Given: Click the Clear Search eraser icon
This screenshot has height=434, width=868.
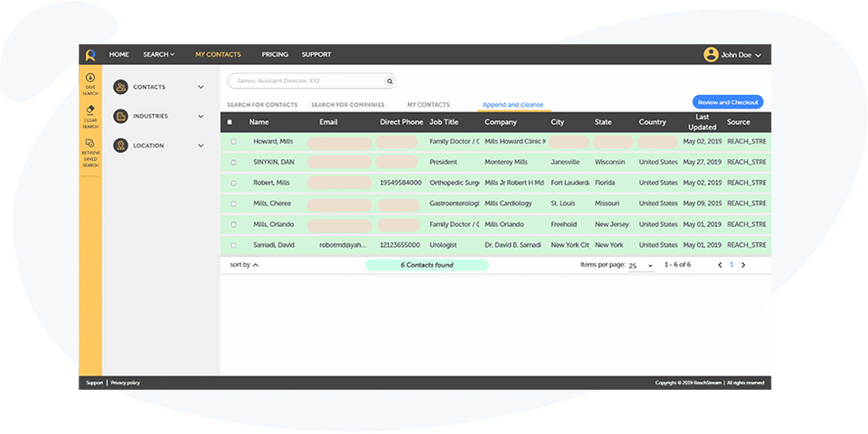Looking at the screenshot, I should pyautogui.click(x=90, y=110).
